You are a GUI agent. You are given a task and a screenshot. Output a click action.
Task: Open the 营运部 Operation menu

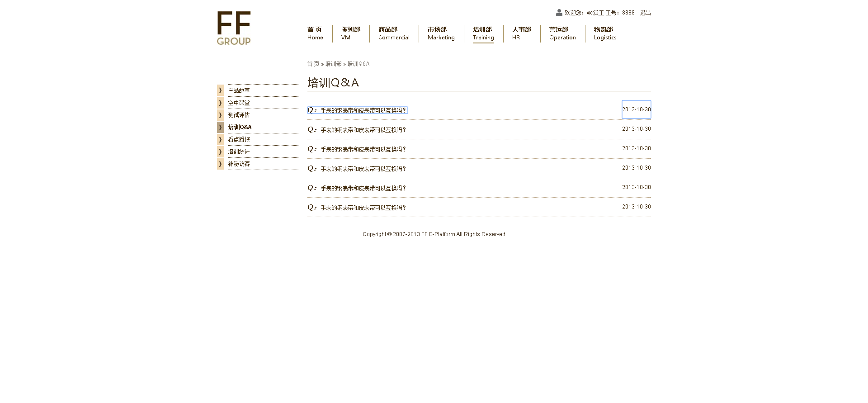coord(562,33)
